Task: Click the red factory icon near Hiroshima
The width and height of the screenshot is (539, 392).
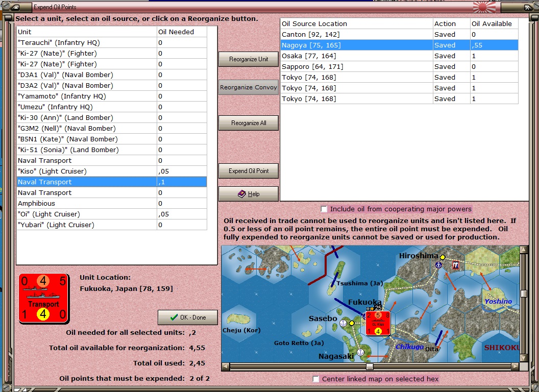Action: [x=455, y=265]
